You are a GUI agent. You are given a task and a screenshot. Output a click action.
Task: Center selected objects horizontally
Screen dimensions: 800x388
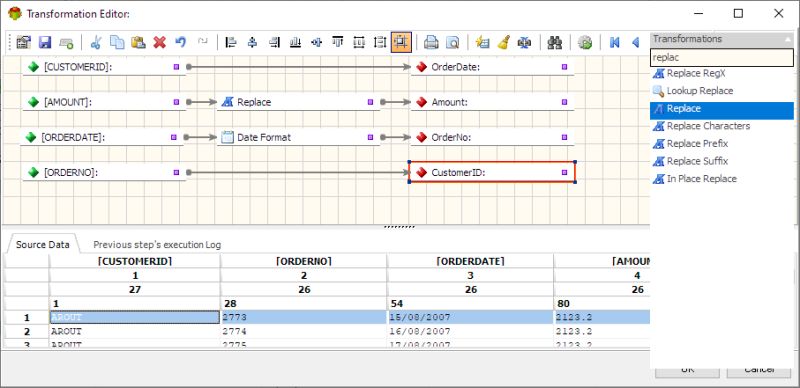click(252, 42)
